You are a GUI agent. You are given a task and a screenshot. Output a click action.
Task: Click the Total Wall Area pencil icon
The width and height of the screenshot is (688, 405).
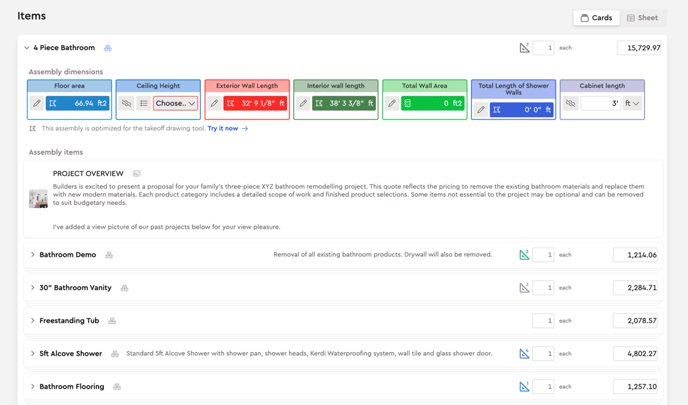pyautogui.click(x=392, y=103)
